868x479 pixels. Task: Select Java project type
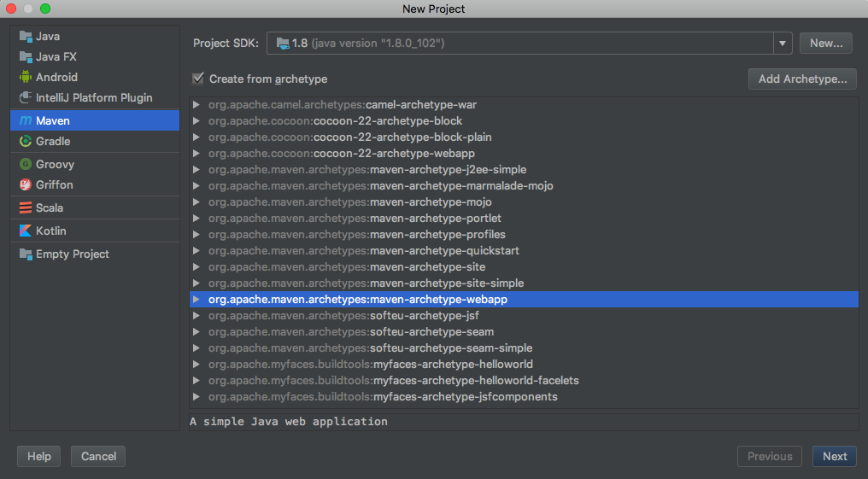[x=95, y=37]
